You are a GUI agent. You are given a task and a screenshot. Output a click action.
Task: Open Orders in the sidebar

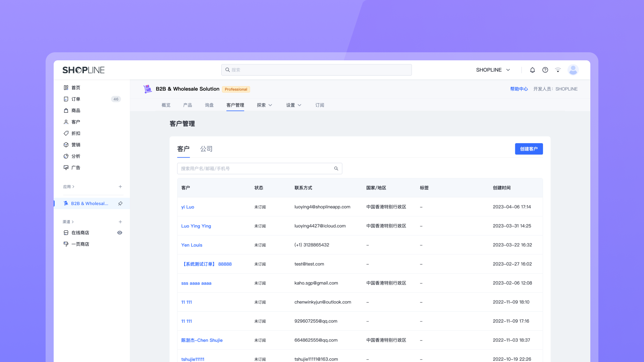pyautogui.click(x=76, y=99)
